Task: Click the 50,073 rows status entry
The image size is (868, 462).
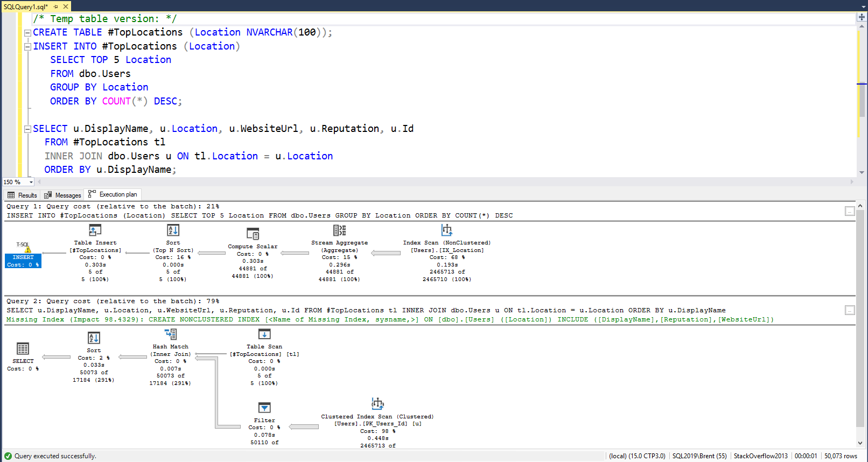Action: [841, 456]
